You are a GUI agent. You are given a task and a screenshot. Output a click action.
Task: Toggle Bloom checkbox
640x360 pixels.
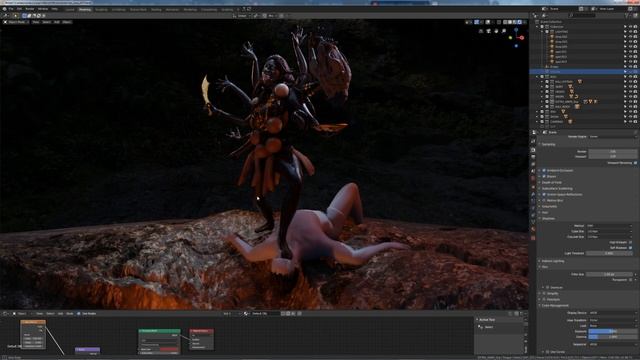544,176
